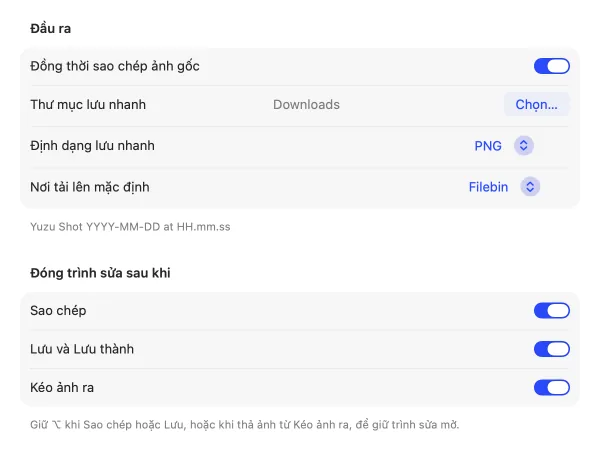Click the Chọn... folder button

click(x=536, y=104)
